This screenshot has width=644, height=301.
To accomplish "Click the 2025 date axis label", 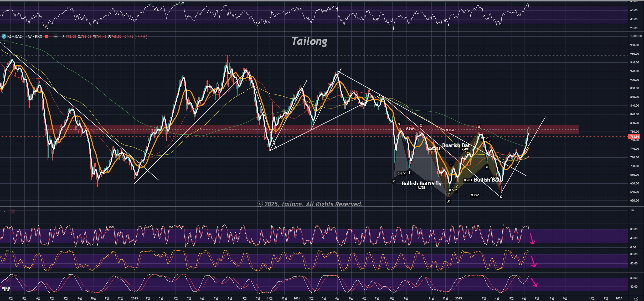I will click(x=458, y=298).
